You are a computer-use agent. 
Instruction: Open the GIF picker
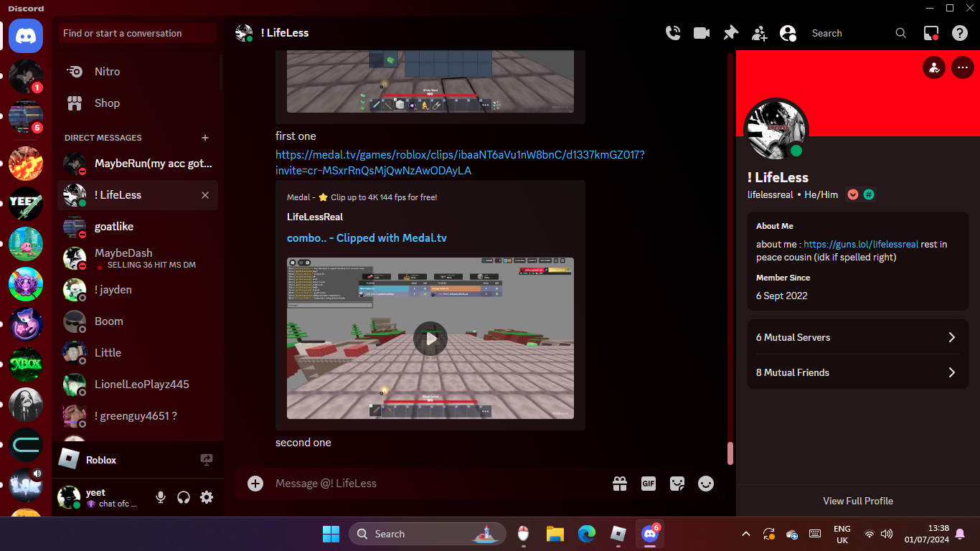[x=649, y=484]
